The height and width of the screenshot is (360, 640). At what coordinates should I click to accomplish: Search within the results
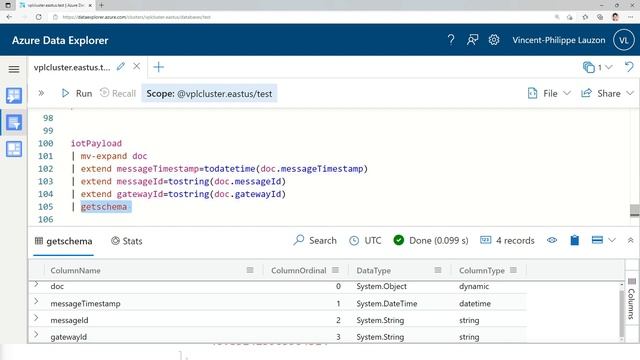pyautogui.click(x=315, y=240)
